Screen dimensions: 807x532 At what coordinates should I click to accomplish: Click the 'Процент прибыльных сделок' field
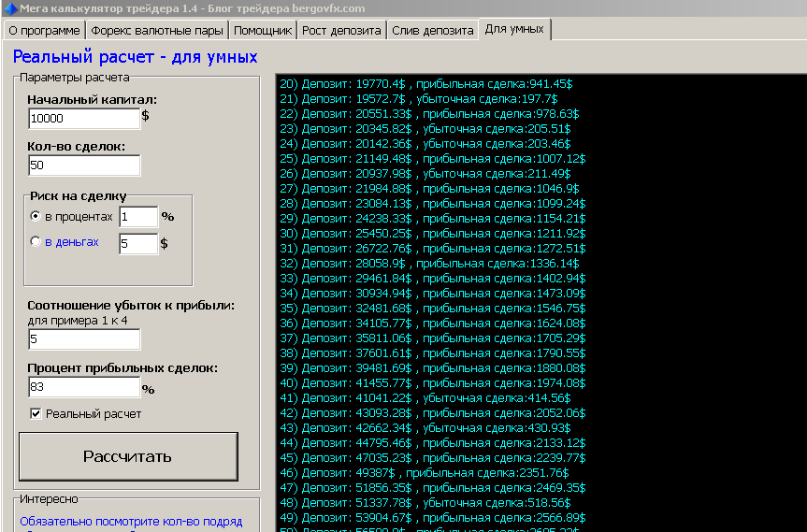pos(84,387)
